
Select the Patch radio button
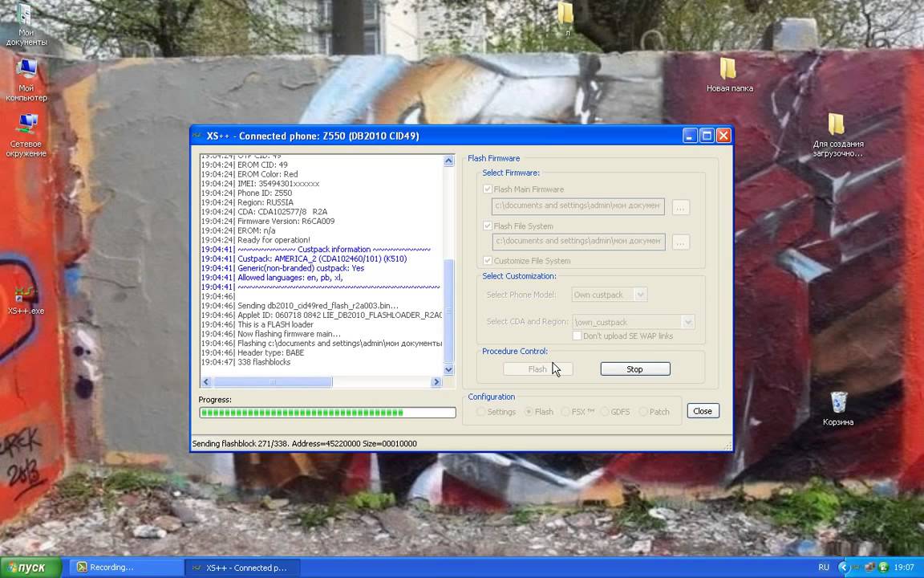tap(643, 412)
